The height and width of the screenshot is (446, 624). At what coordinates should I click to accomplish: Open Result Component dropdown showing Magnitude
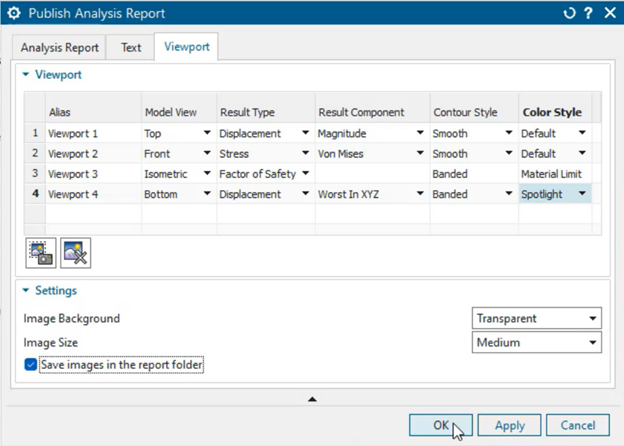coord(420,133)
